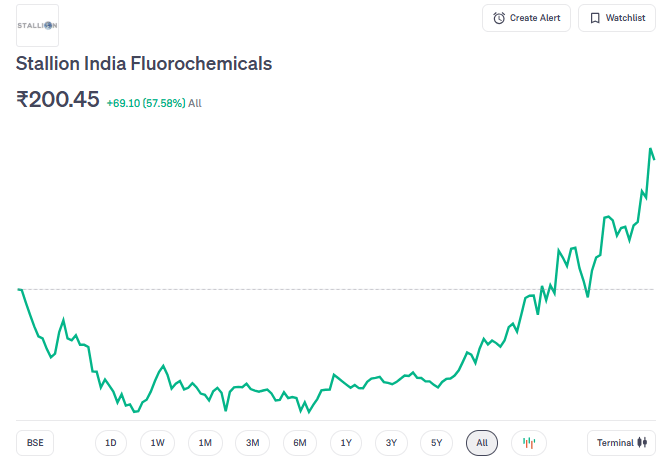Click the Stallion India Fluorochemicals heading
662x464 pixels.
click(x=144, y=64)
